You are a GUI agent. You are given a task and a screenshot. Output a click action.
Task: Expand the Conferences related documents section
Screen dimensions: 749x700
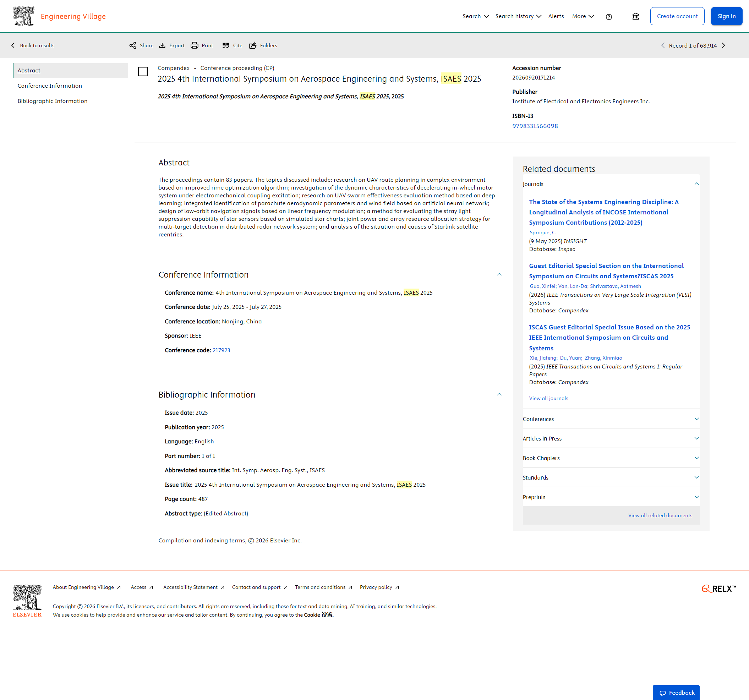click(x=696, y=419)
